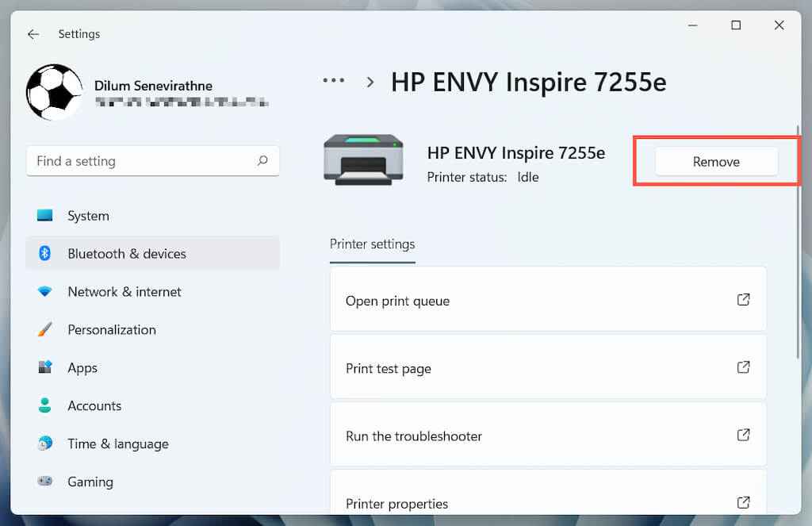Go back with the Settings back arrow
812x526 pixels.
pyautogui.click(x=33, y=34)
